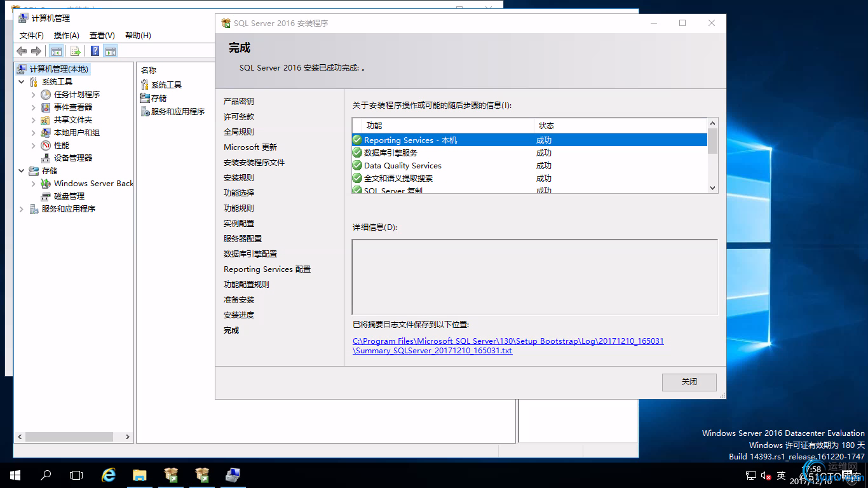The height and width of the screenshot is (488, 868).
Task: Open File Explorer from the taskbar
Action: (139, 475)
